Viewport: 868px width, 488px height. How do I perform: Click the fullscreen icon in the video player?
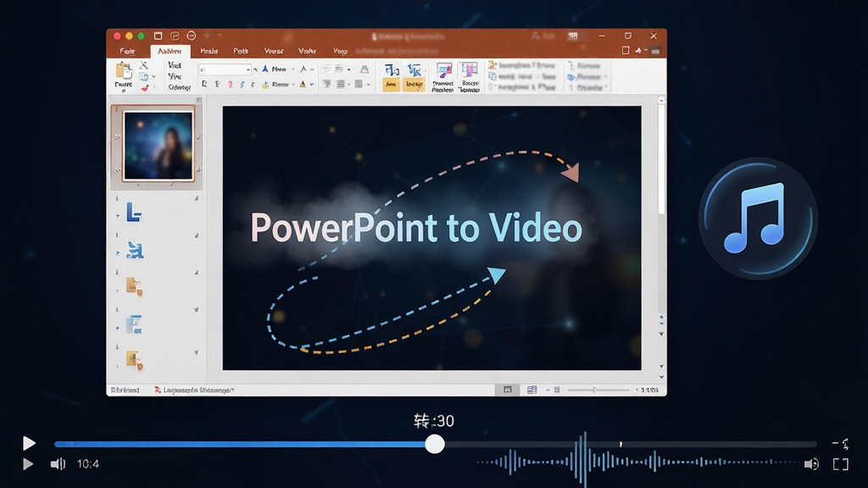tap(840, 464)
